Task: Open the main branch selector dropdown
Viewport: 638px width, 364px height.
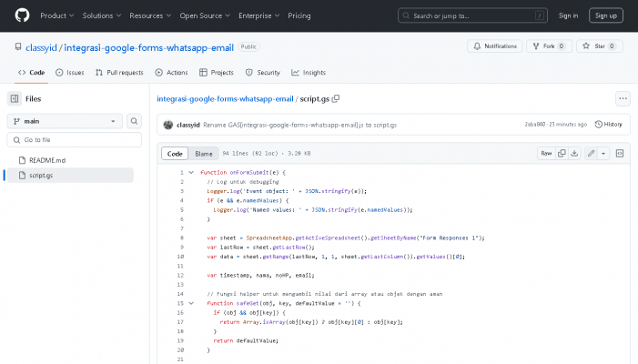Action: click(x=65, y=121)
